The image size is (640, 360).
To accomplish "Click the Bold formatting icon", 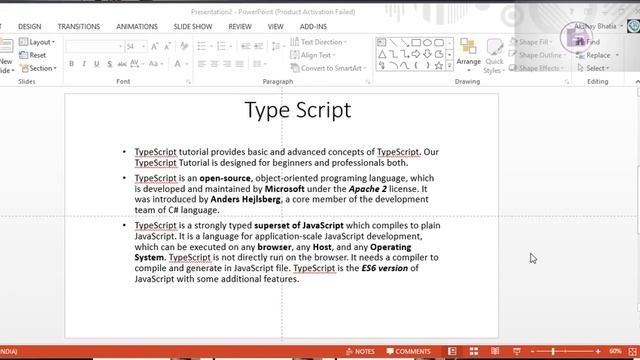I will point(71,64).
